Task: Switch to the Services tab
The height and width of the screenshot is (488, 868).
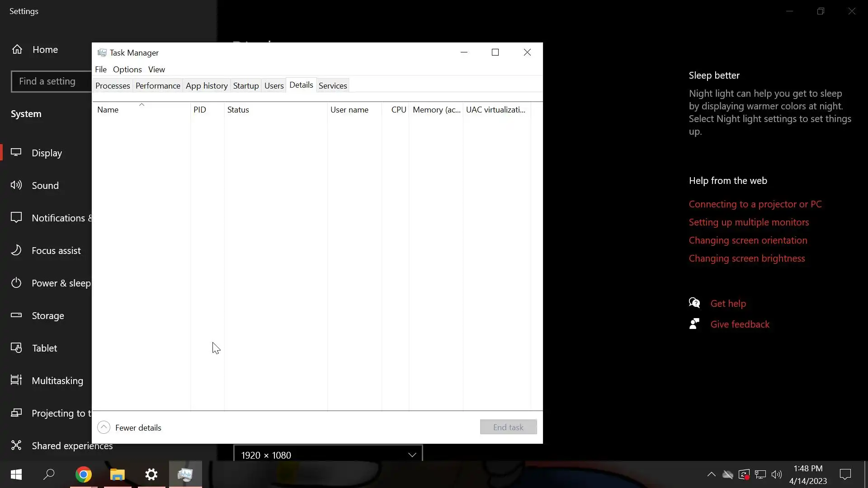Action: [x=333, y=86]
